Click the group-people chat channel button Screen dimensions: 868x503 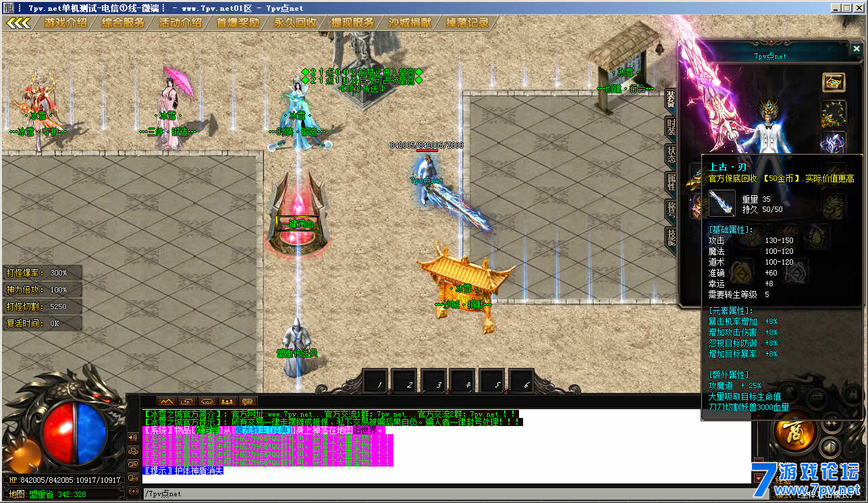tap(228, 402)
